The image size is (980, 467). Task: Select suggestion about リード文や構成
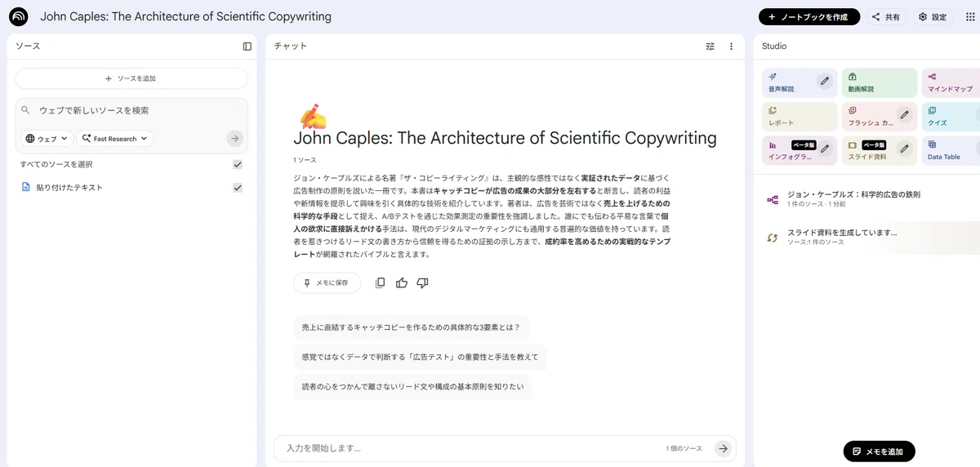(412, 387)
